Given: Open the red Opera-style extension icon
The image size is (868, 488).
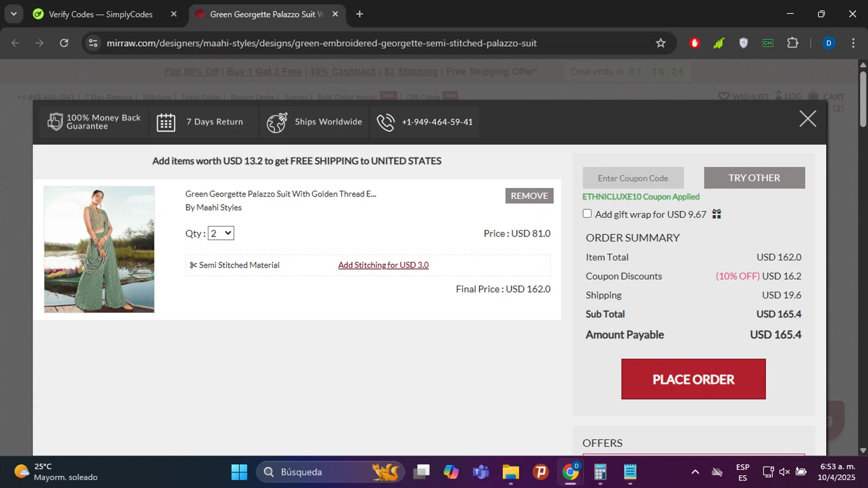Looking at the screenshot, I should click(695, 43).
